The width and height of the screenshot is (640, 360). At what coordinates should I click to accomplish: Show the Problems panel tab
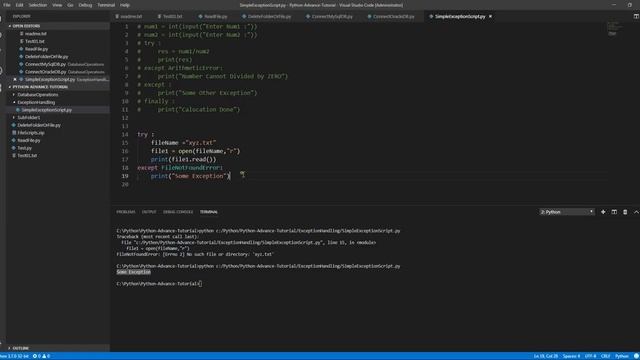(126, 212)
